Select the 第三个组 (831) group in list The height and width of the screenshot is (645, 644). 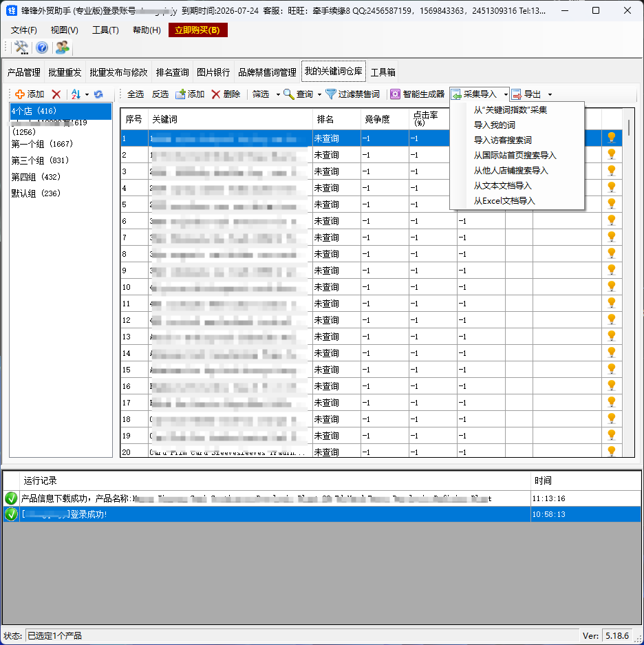tap(40, 160)
